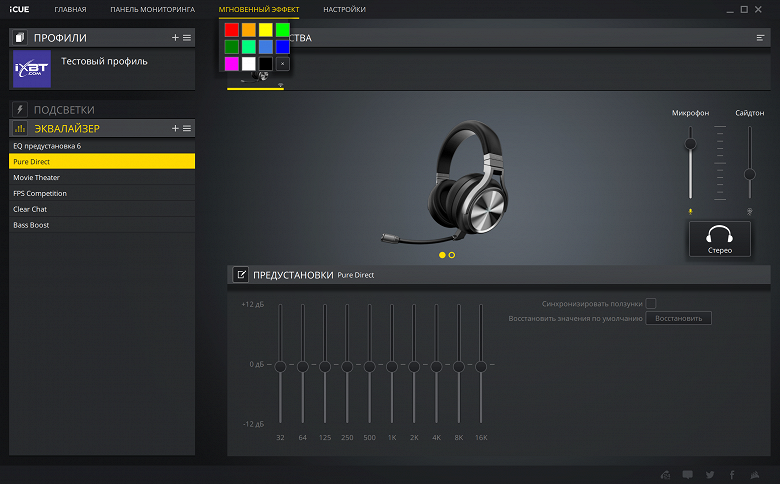This screenshot has height=484, width=780.
Task: Click the Сайдтон slider handle
Action: click(750, 174)
